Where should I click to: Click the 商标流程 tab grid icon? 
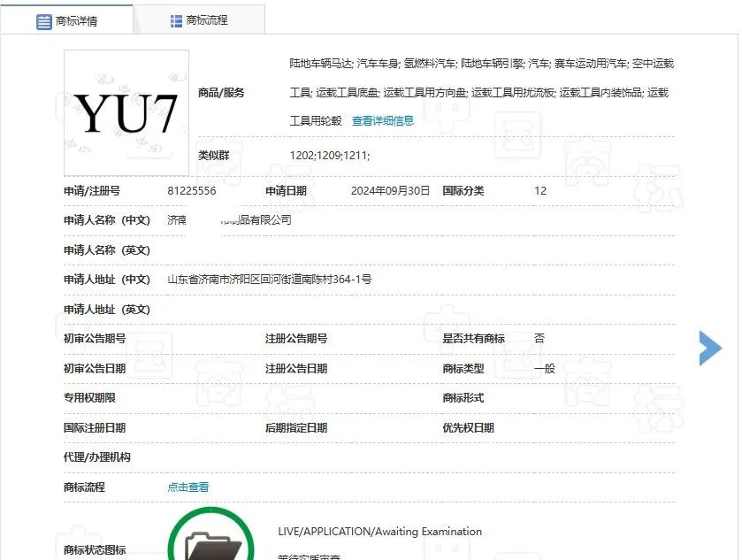(176, 21)
